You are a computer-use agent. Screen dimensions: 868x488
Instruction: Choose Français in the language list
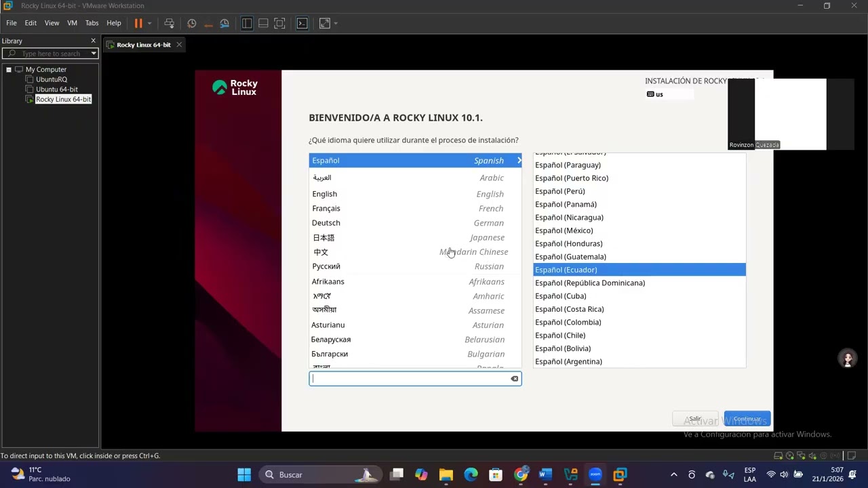tap(415, 209)
